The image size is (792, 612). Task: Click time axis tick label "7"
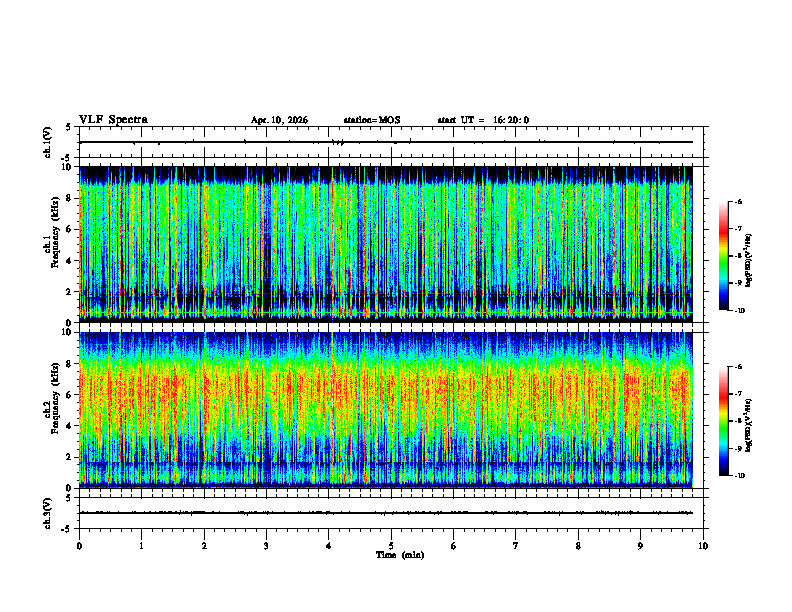pyautogui.click(x=516, y=546)
